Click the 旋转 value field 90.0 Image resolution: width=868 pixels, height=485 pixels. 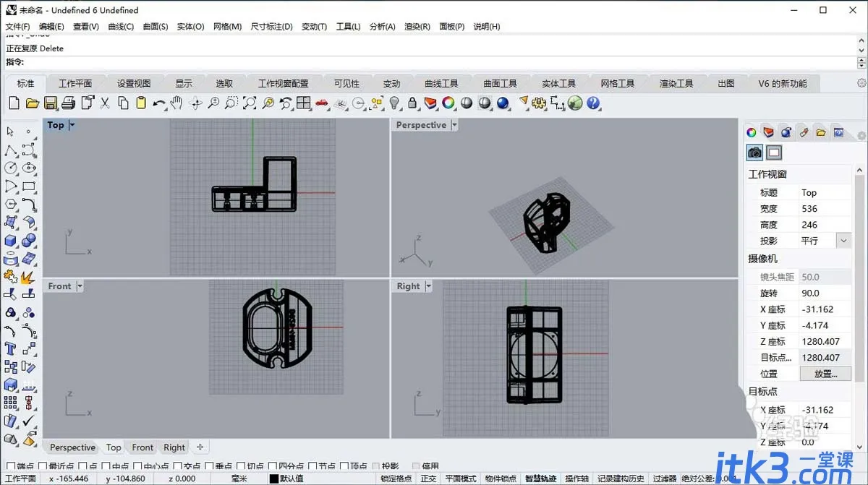pyautogui.click(x=825, y=293)
